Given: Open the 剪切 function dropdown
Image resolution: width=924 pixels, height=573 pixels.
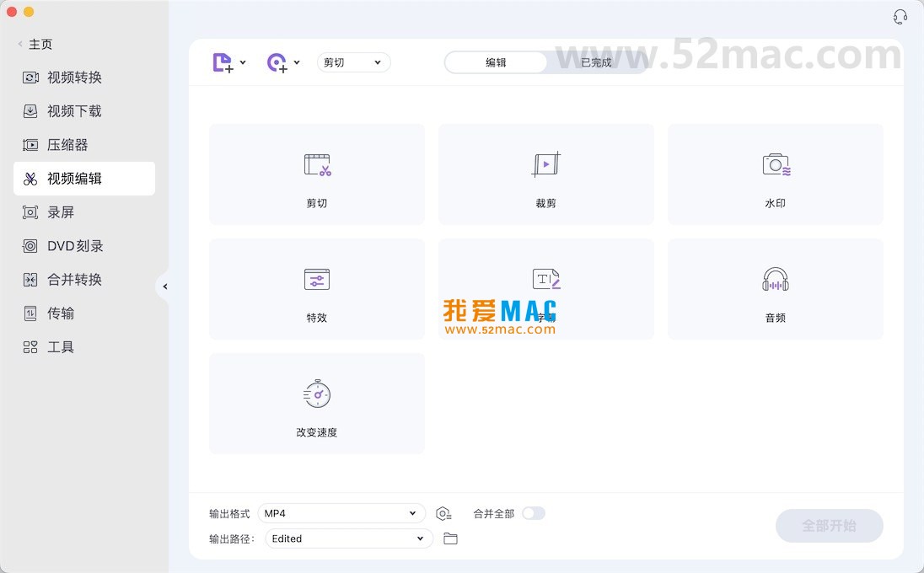Looking at the screenshot, I should pos(353,62).
